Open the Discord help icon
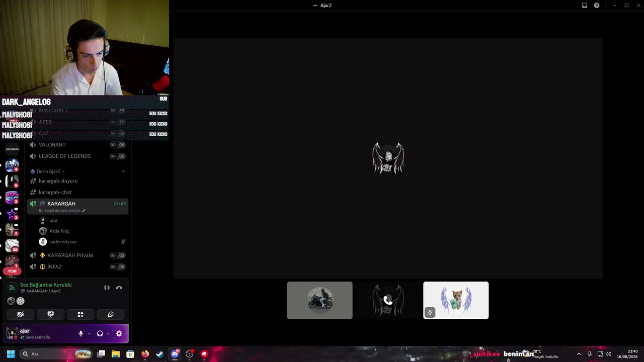The width and height of the screenshot is (644, 362). [x=597, y=6]
